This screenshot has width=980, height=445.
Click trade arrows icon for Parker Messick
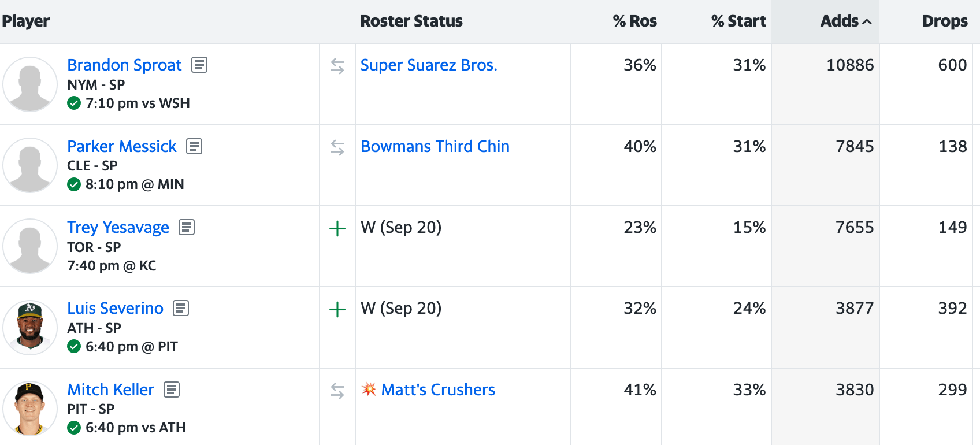pos(337,148)
